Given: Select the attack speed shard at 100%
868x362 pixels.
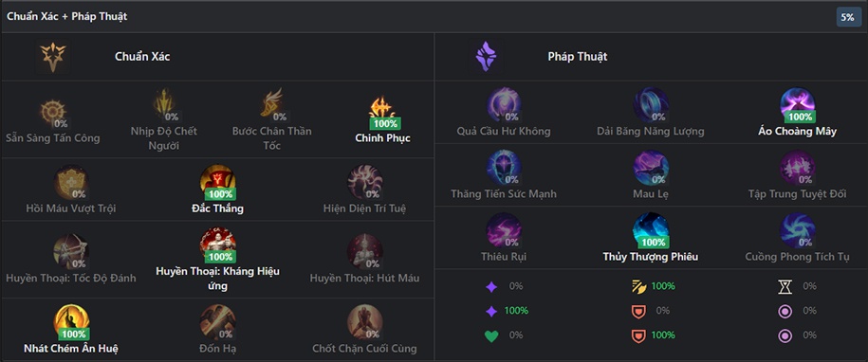Looking at the screenshot, I should tap(637, 286).
